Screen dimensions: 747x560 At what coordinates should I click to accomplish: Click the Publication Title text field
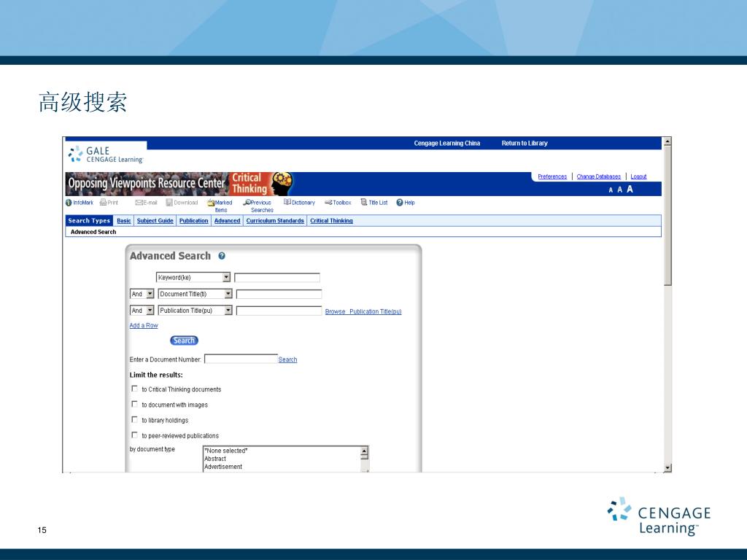[279, 311]
